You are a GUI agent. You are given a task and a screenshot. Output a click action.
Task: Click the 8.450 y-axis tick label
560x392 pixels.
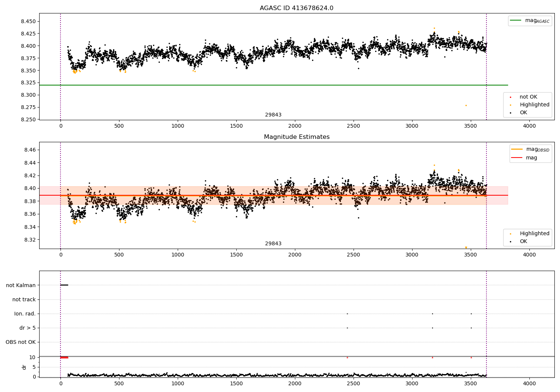click(x=28, y=22)
